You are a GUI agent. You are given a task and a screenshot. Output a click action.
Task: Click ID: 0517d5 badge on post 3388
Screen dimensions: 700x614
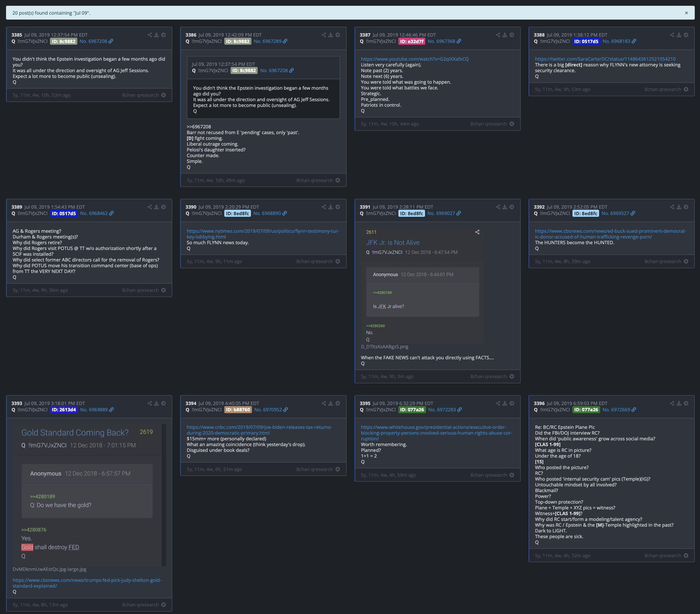click(586, 41)
